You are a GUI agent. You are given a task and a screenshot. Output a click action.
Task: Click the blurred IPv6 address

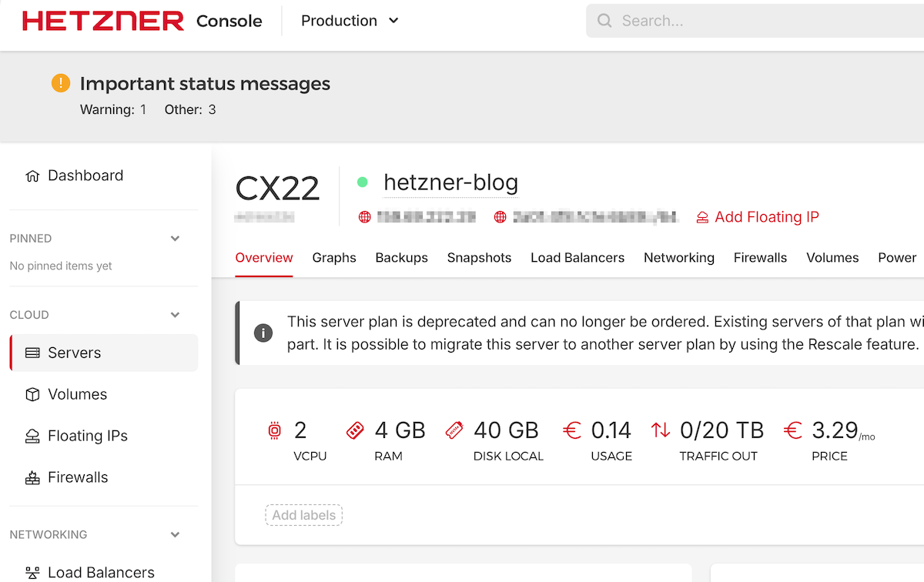[596, 217]
